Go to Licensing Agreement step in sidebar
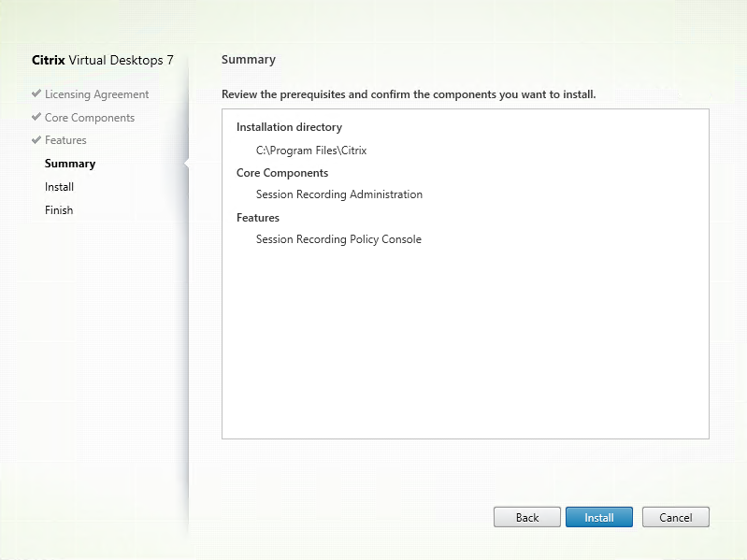The height and width of the screenshot is (560, 747). coord(96,94)
